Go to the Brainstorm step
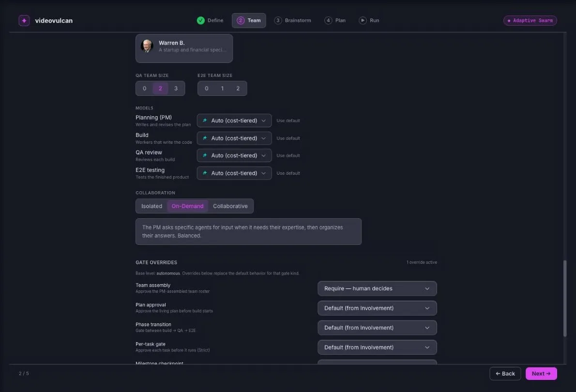Viewport: 576px width, 392px height. point(292,21)
